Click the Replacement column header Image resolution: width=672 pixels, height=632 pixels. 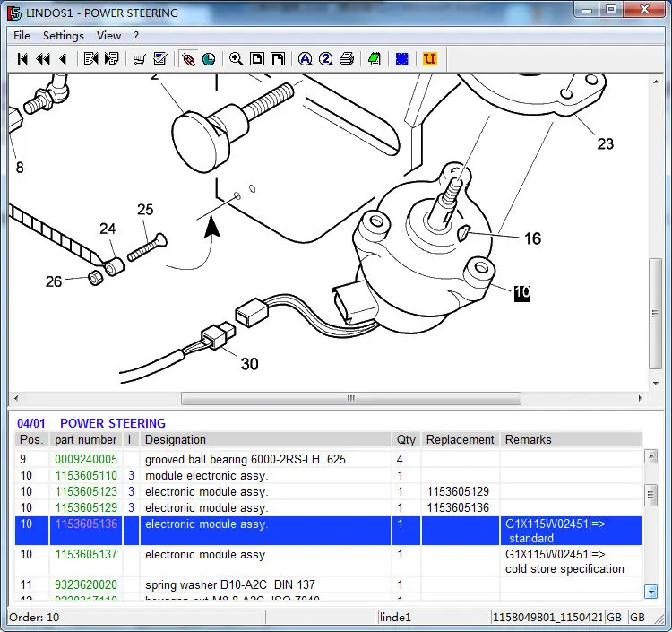(461, 440)
